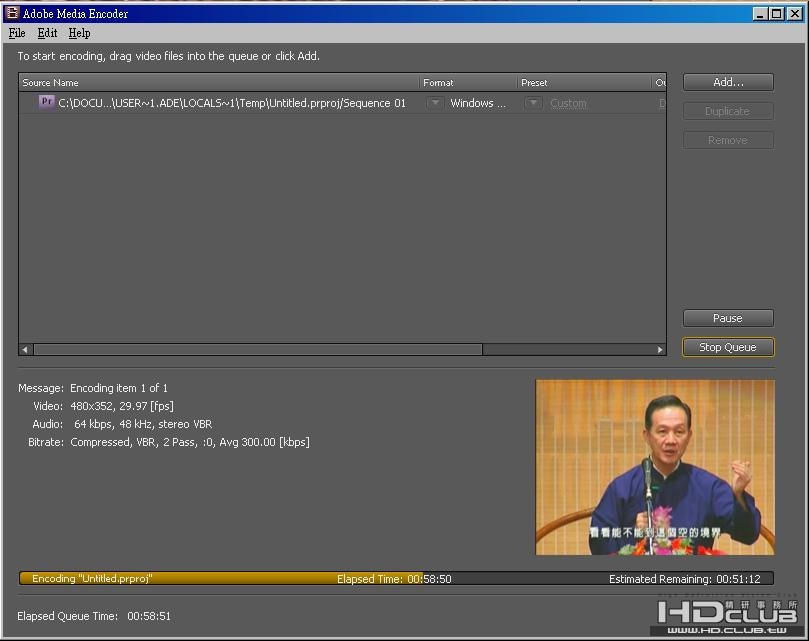
Task: Maximize the Adobe Media Encoder window
Action: tap(776, 14)
